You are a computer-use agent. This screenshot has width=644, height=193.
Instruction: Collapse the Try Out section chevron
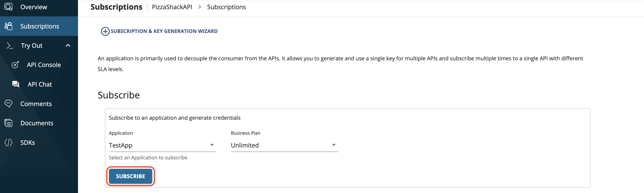coord(68,46)
